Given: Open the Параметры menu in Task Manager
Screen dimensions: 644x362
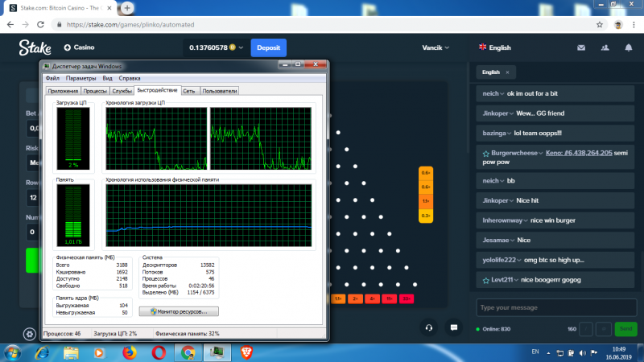Looking at the screenshot, I should [x=81, y=78].
